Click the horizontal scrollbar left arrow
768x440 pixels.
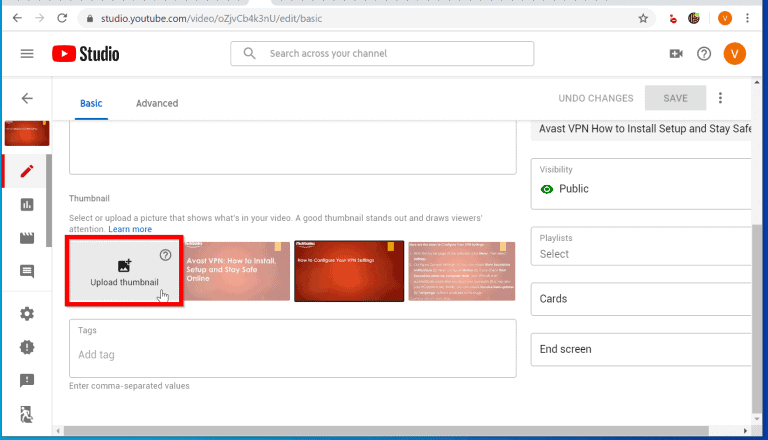click(58, 431)
